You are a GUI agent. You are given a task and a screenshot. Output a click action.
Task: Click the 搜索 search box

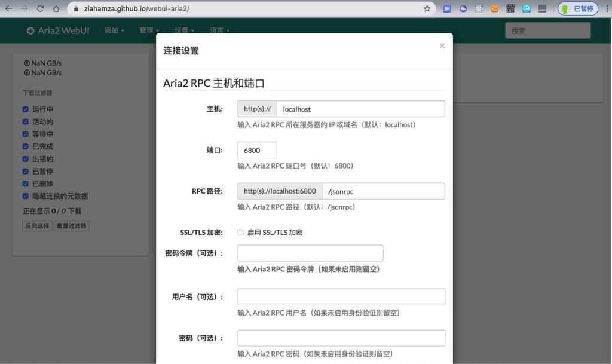tap(547, 30)
